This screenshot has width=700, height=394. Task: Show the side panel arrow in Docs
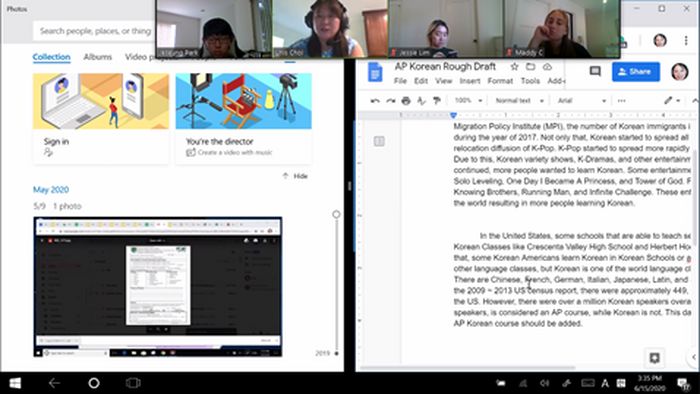coord(694,357)
